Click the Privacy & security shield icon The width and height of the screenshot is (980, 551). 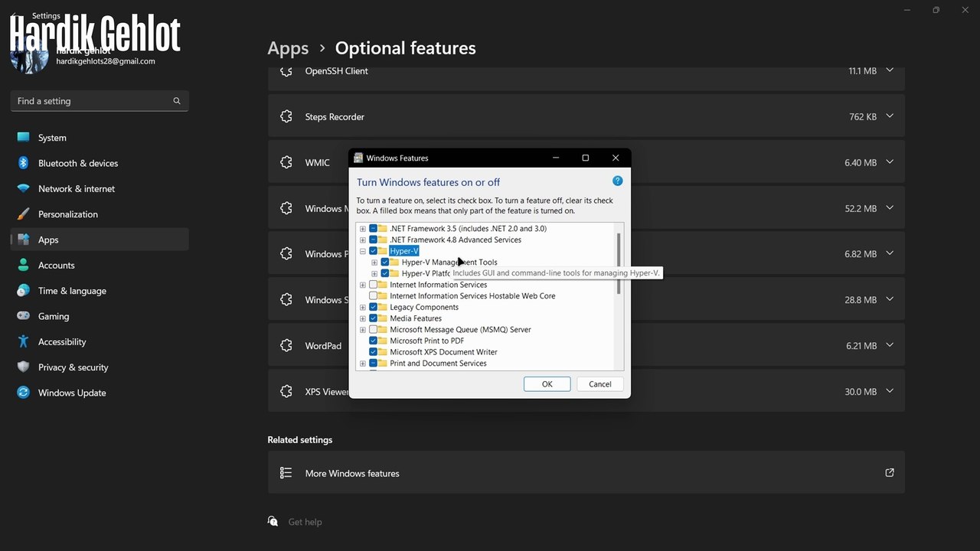[23, 367]
